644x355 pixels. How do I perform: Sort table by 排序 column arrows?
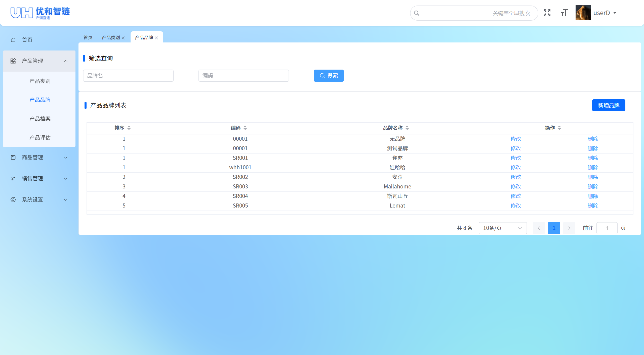coord(129,128)
